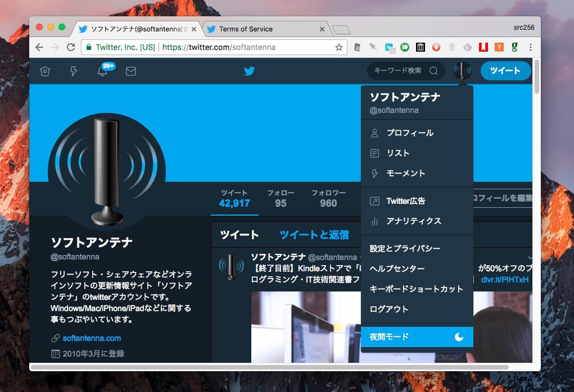Open フォロワー count 960 stat
Viewport: 574px width, 392px height.
click(328, 199)
